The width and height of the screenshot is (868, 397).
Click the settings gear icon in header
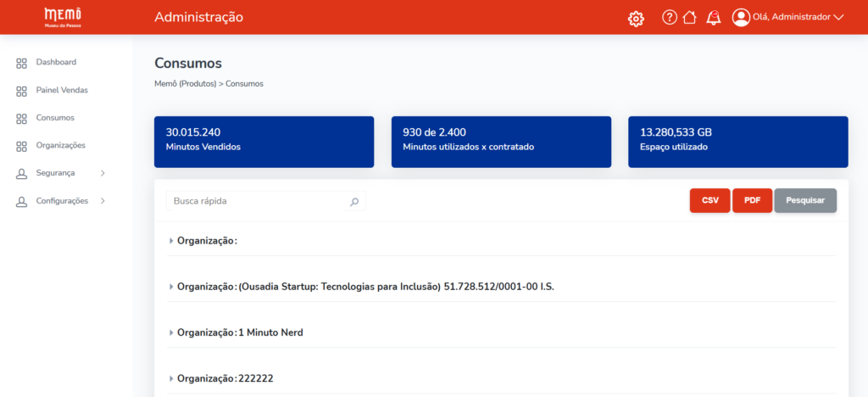click(x=636, y=18)
